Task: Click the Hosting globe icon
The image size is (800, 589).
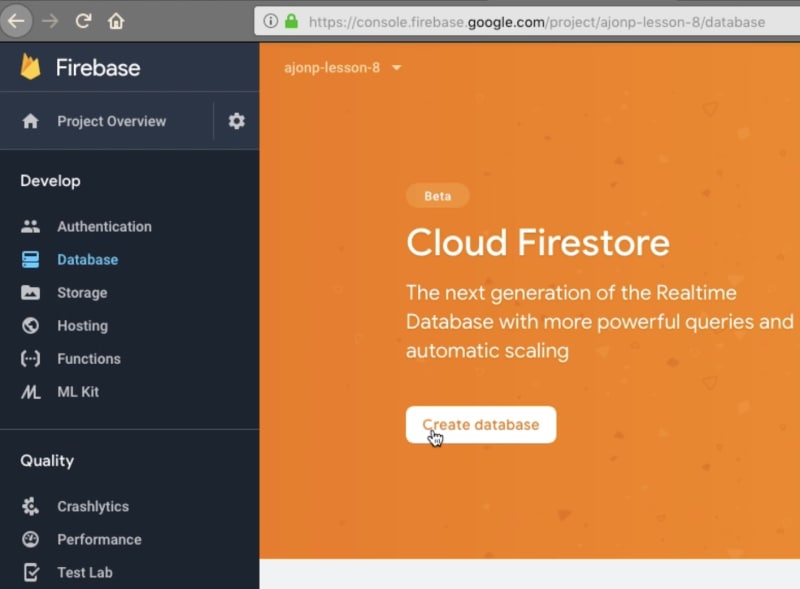Action: (x=30, y=326)
